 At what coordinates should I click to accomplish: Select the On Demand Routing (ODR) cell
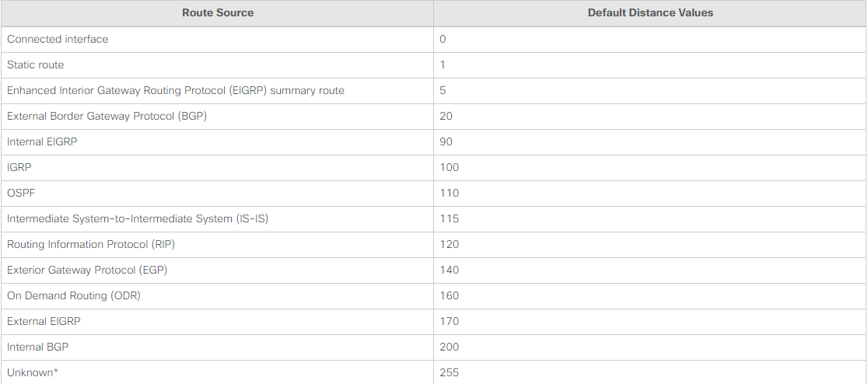(74, 295)
